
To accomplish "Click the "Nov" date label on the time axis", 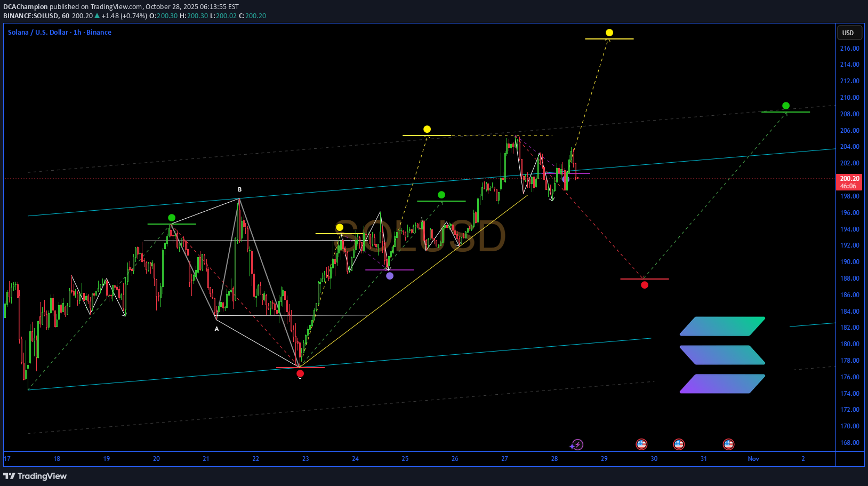I will [753, 459].
